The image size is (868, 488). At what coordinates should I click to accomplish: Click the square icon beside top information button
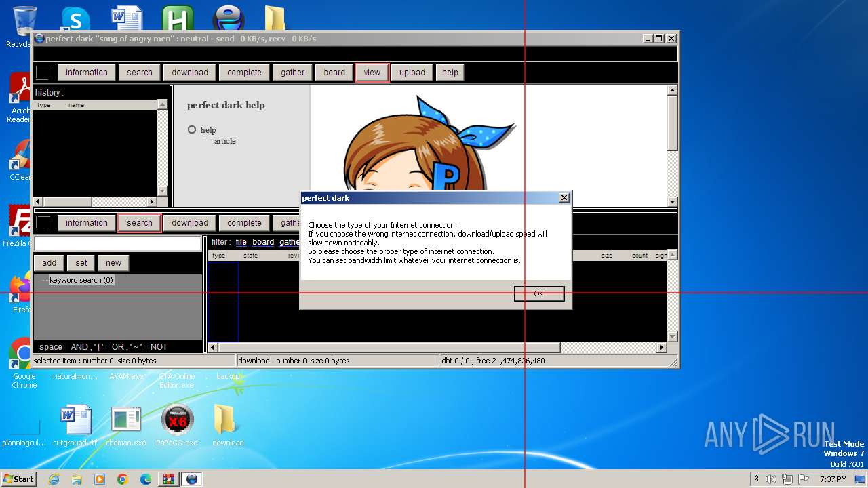[x=43, y=73]
